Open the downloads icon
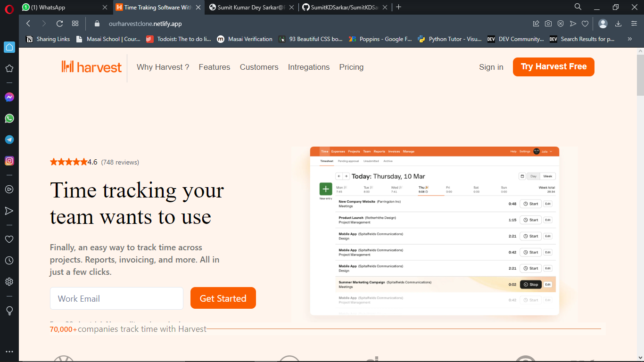Viewport: 644px width, 362px height. pos(618,24)
